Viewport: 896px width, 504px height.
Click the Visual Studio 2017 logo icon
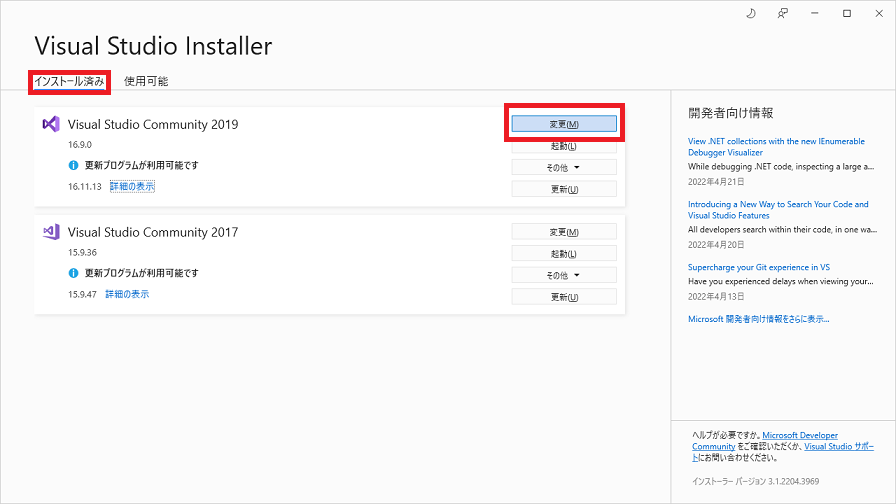coord(51,232)
